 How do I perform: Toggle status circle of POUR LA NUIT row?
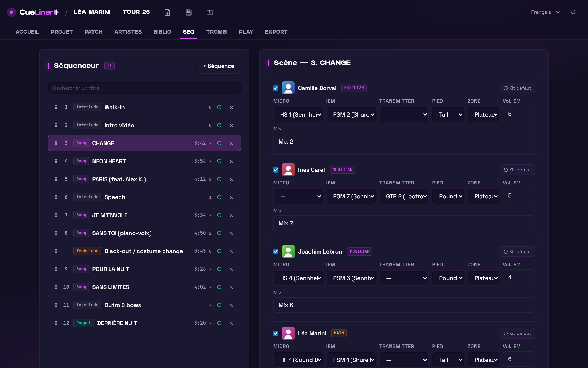219,269
